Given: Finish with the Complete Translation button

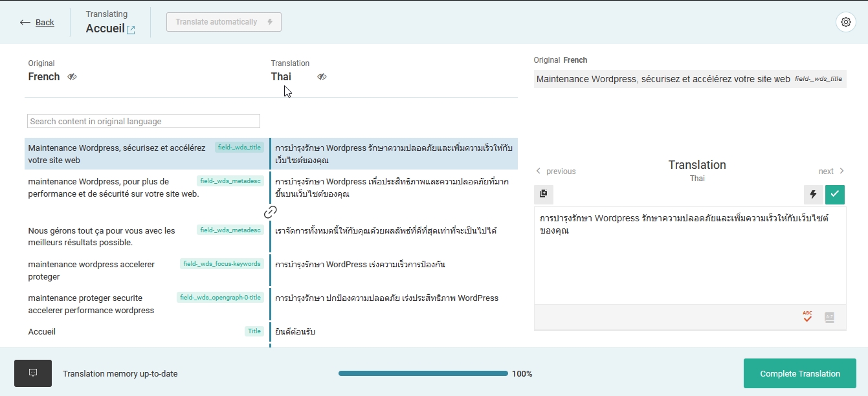Looking at the screenshot, I should 800,373.
